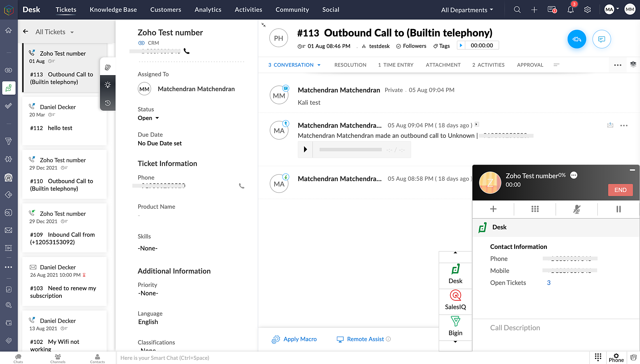Image resolution: width=640 pixels, height=364 pixels.
Task: Open the history clock side tab
Action: (108, 103)
